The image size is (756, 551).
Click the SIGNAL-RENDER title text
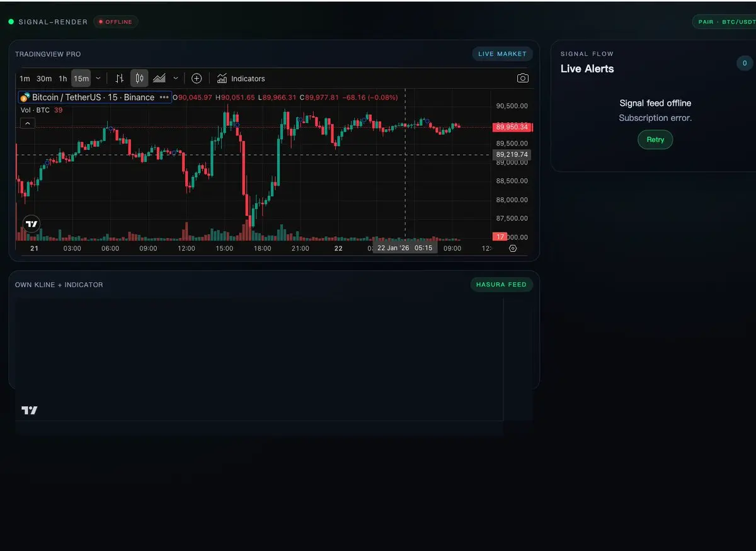pos(53,22)
